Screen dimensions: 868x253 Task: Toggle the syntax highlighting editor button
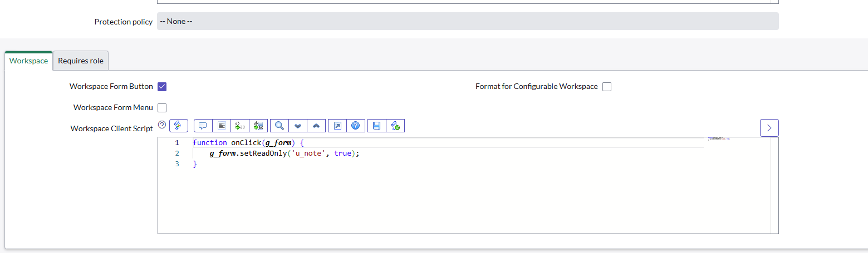point(178,126)
